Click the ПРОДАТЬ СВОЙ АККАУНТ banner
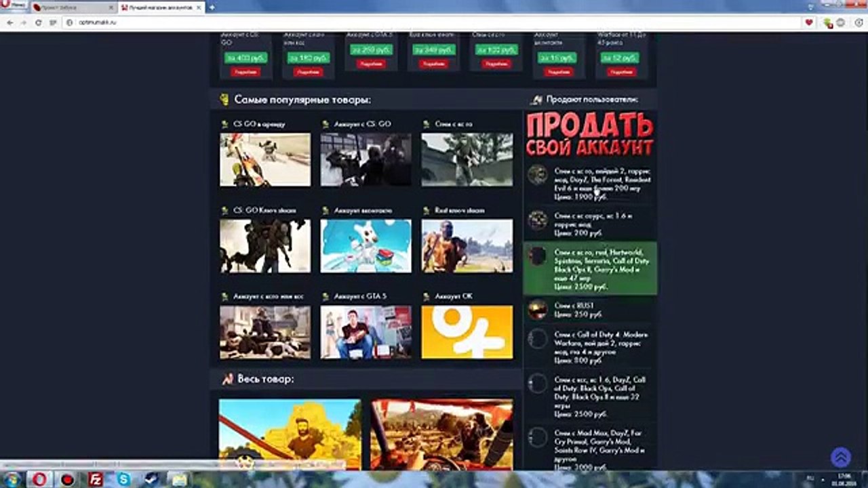The height and width of the screenshot is (488, 868). tap(590, 135)
